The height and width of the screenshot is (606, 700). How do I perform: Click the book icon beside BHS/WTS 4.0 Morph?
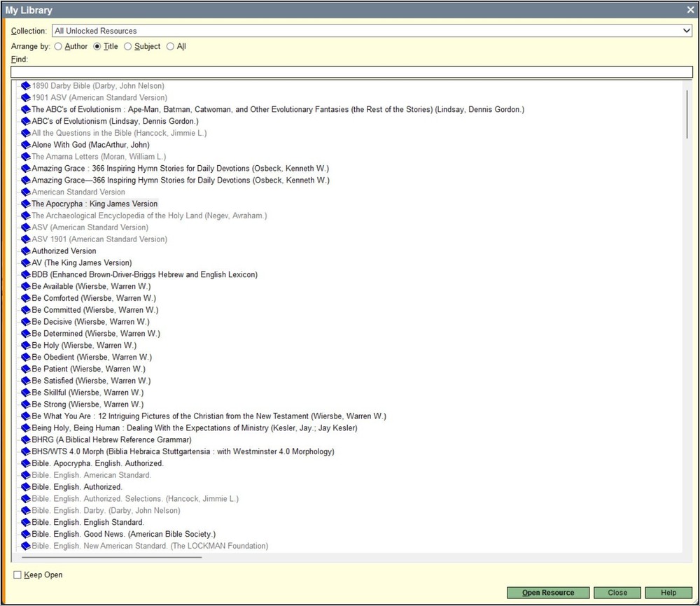coord(26,451)
